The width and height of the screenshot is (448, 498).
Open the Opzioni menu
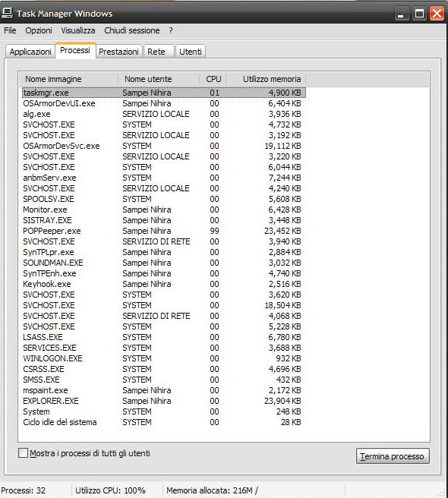coord(39,30)
